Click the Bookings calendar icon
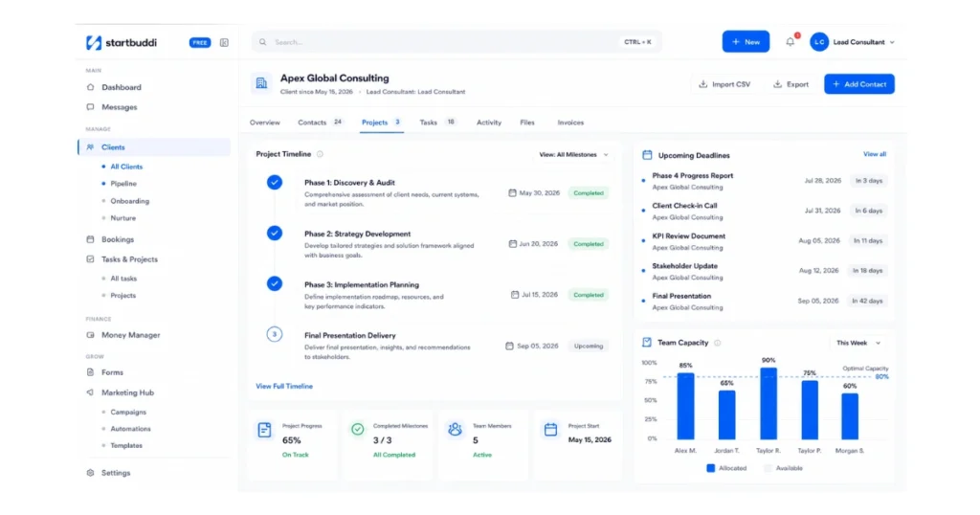 tap(91, 239)
